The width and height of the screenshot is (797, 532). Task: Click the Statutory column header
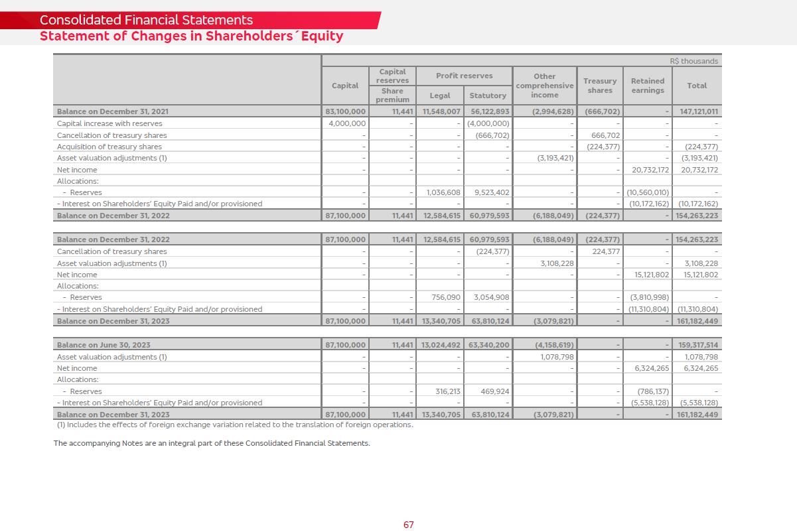coord(488,96)
